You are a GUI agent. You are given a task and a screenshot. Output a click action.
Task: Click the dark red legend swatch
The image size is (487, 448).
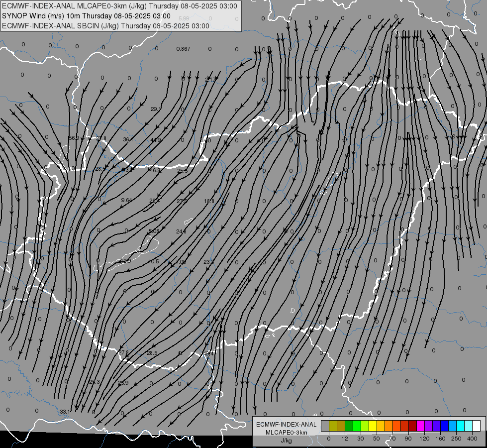(x=413, y=426)
